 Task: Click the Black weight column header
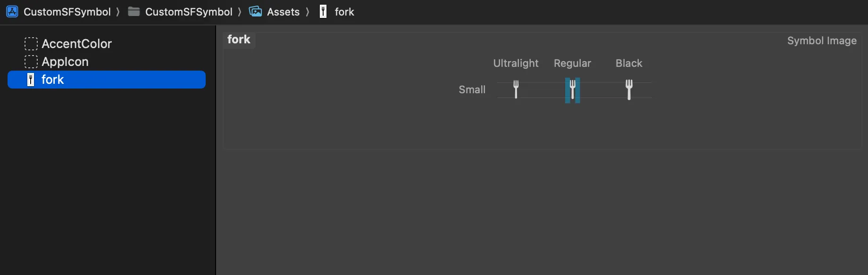coord(628,63)
